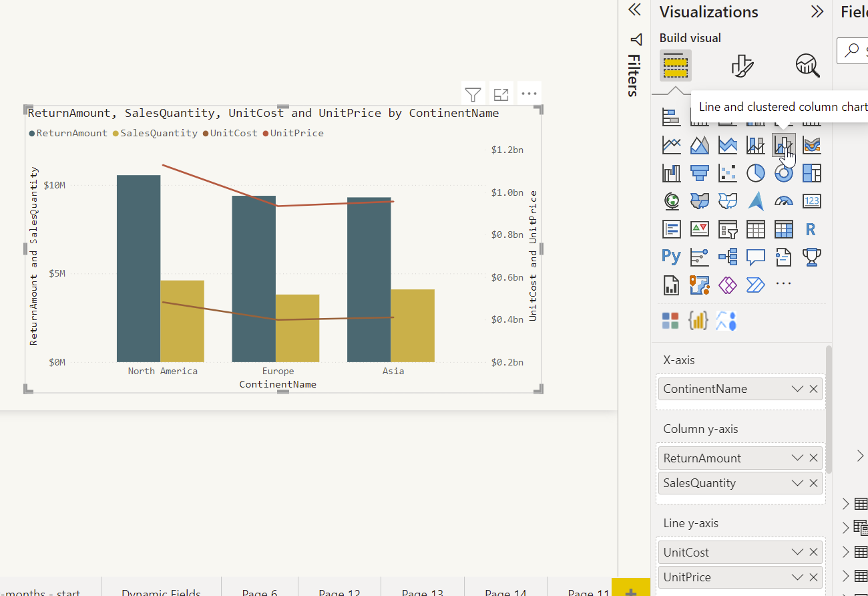The height and width of the screenshot is (596, 868).
Task: Switch to the Page 13 tab
Action: (423, 592)
